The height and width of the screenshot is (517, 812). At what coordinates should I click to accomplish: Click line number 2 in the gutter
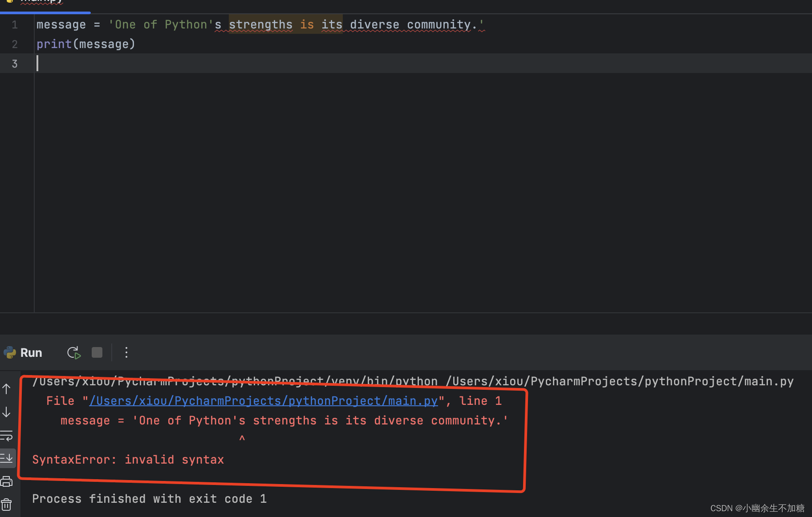15,44
